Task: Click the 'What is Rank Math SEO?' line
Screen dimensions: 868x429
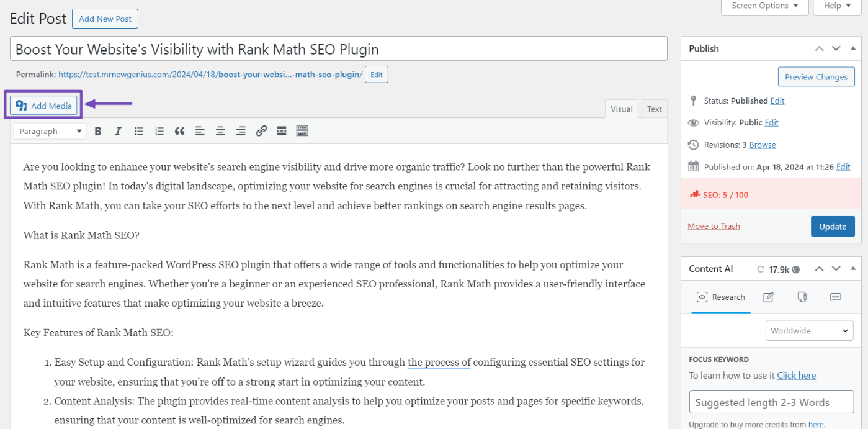Action: click(81, 235)
